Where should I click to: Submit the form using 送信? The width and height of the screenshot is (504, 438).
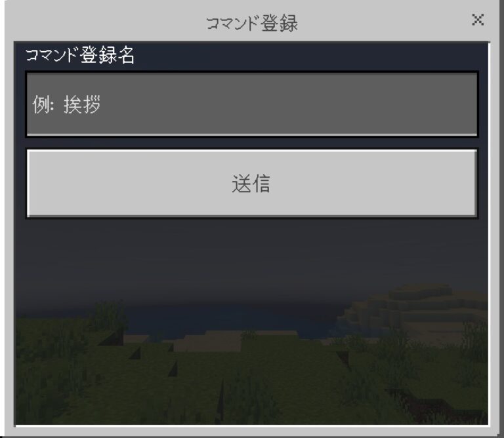pos(252,184)
